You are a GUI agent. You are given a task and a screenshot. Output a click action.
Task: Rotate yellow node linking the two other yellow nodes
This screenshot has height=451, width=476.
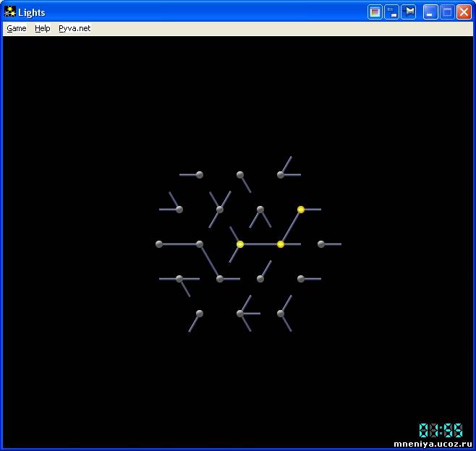click(x=281, y=244)
